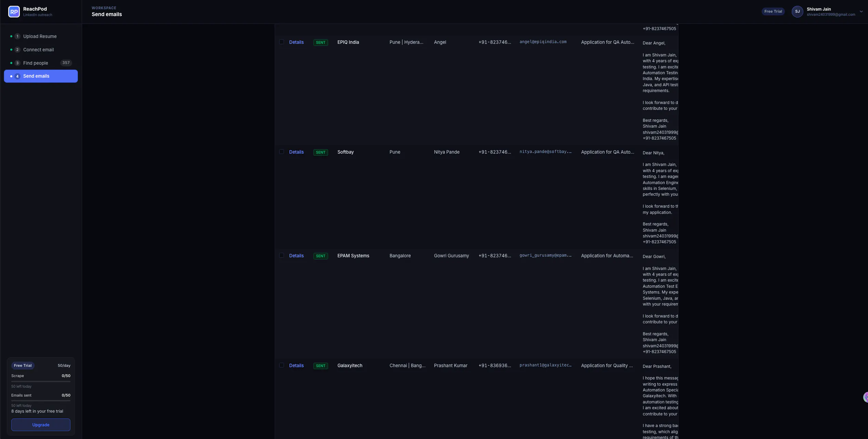Click the phone number in the Galaxyitech row
This screenshot has height=439, width=868.
[x=495, y=366]
